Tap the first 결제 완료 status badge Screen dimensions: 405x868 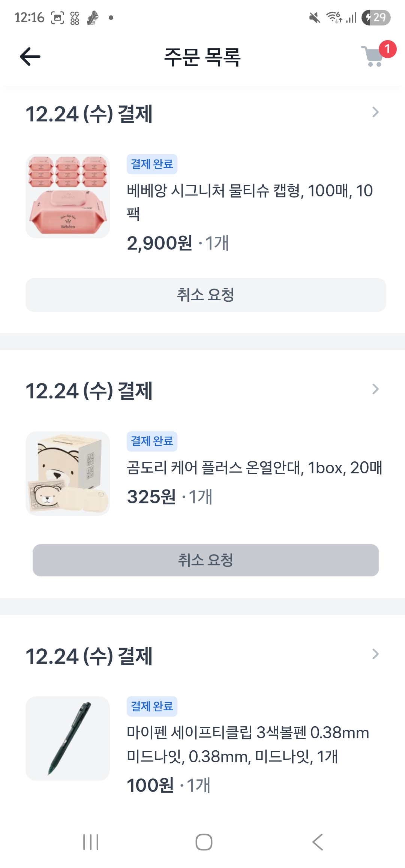point(152,164)
